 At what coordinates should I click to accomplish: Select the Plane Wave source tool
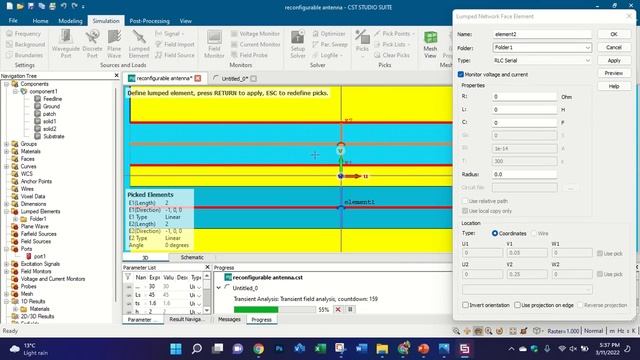point(114,44)
